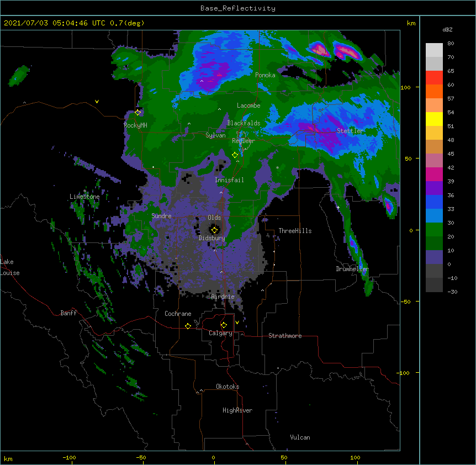The image size is (476, 465).
Task: Click the HighRiver label
Action: click(x=237, y=410)
